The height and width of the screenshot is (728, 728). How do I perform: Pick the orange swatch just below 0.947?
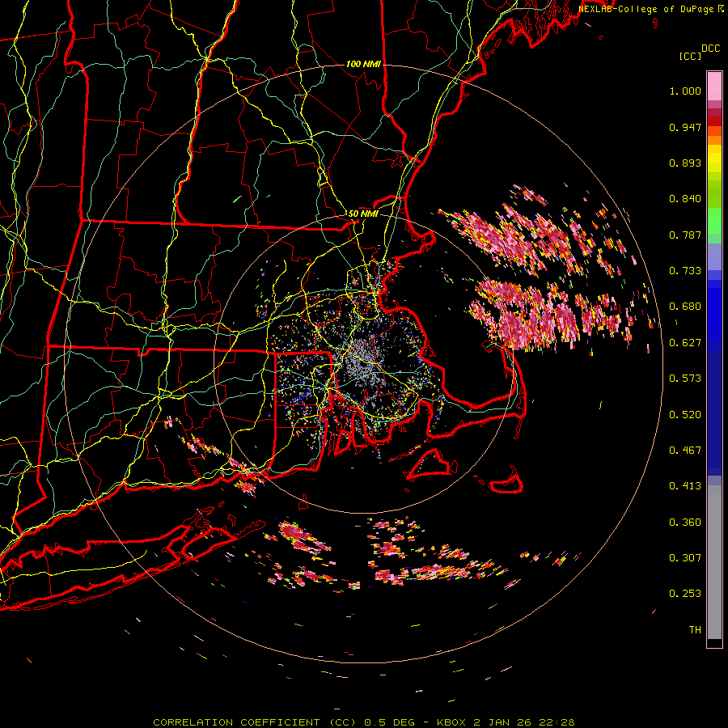714,131
